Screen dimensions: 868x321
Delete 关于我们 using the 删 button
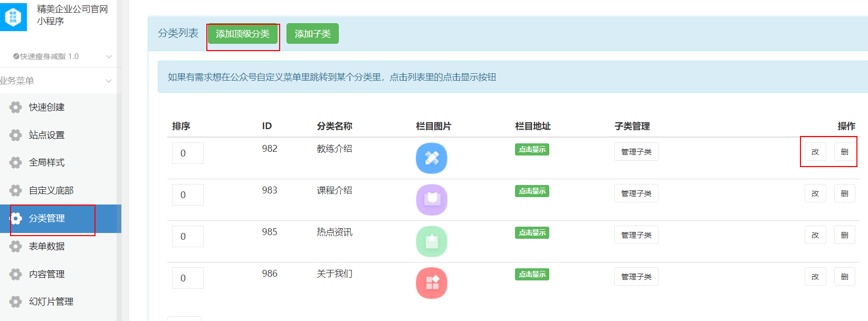[844, 277]
